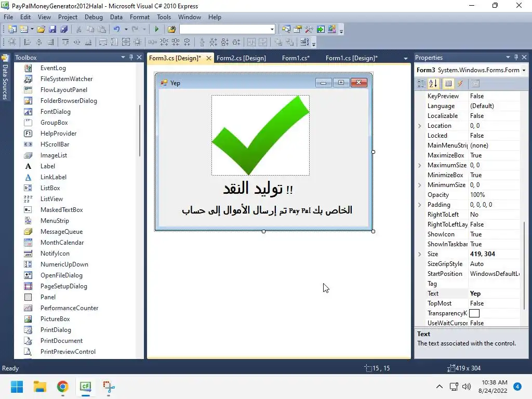Click Align to Grid layout icon
Image resolution: width=532 pixels, height=399 pixels.
pyautogui.click(x=12, y=42)
